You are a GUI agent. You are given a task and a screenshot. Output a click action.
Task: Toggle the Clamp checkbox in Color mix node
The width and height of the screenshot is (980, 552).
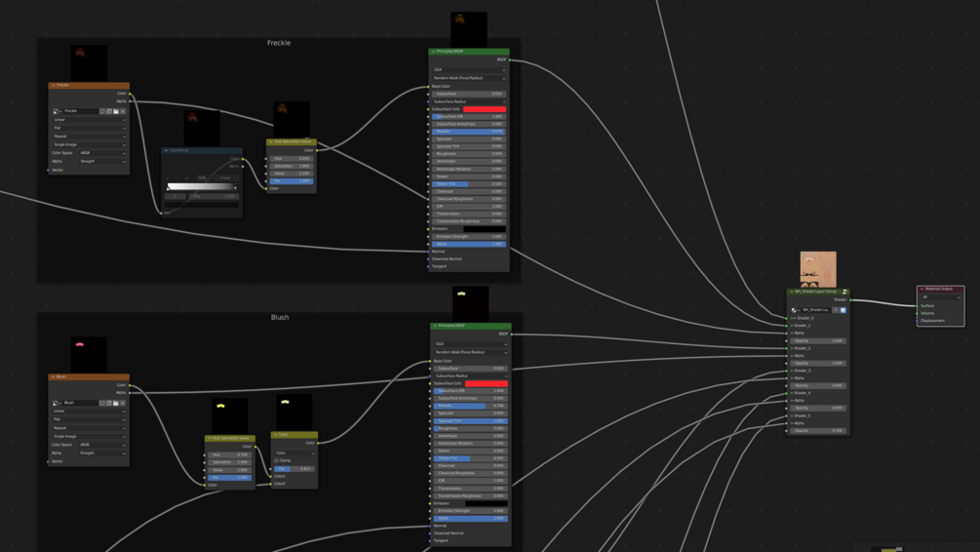point(276,460)
